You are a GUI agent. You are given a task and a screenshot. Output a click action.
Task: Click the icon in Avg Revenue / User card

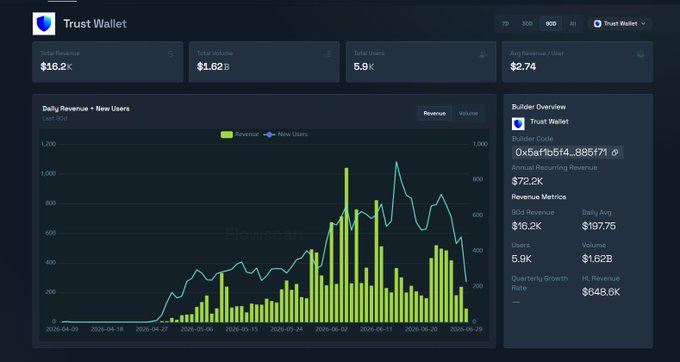[x=641, y=54]
